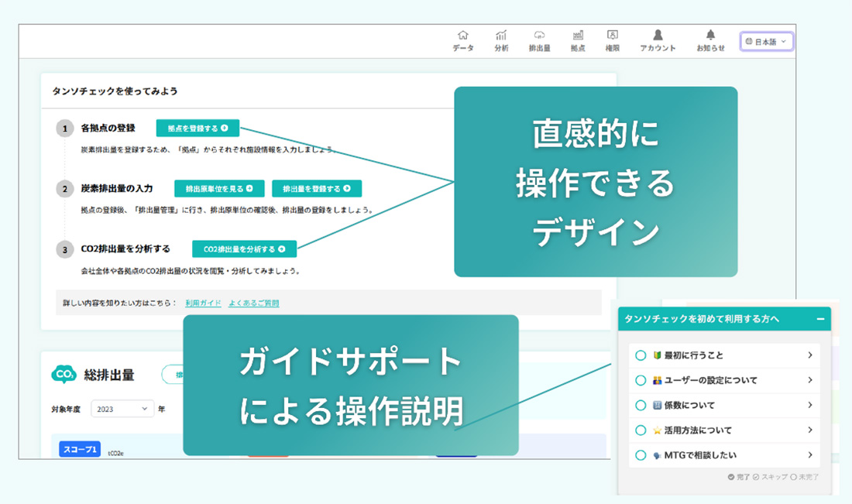The height and width of the screenshot is (504, 852).
Task: Open the 対象年度 2023 year dropdown
Action: point(122,409)
